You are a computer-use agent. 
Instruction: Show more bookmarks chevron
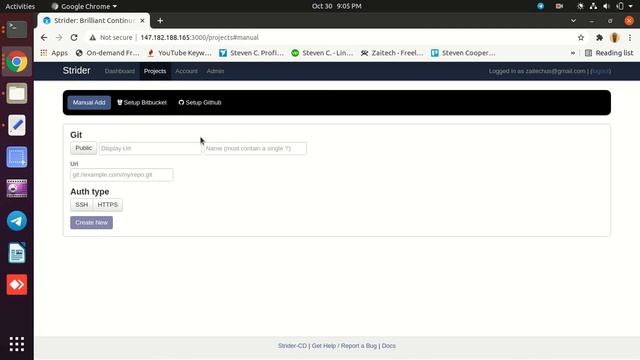tap(573, 53)
